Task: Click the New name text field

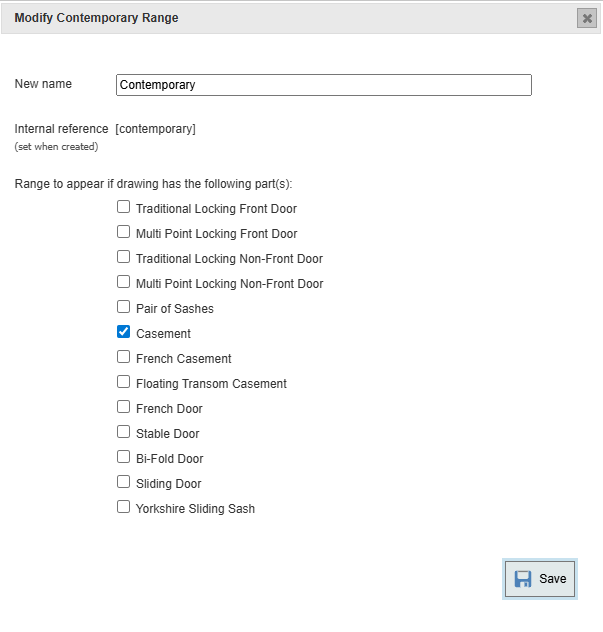Action: coord(323,85)
